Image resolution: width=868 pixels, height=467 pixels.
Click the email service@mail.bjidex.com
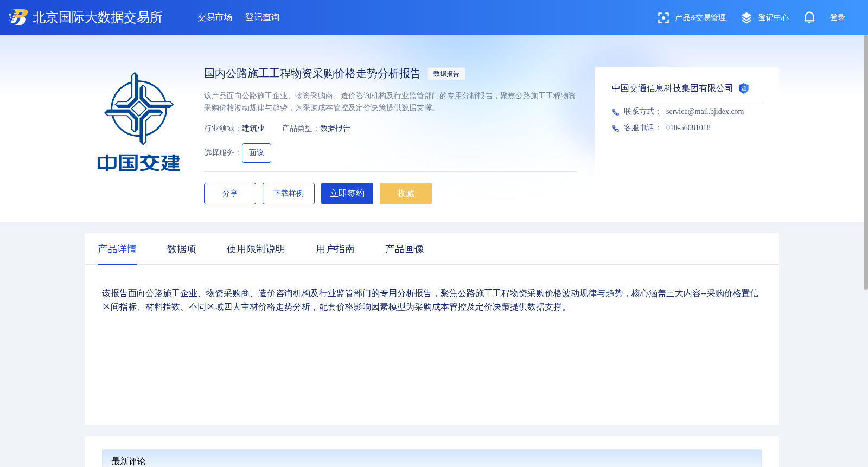coord(705,112)
